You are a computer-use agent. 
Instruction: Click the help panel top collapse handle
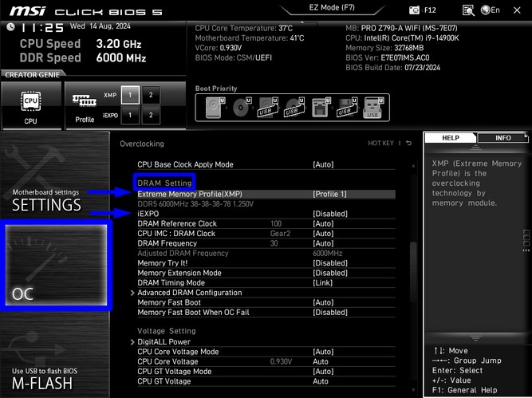click(475, 148)
